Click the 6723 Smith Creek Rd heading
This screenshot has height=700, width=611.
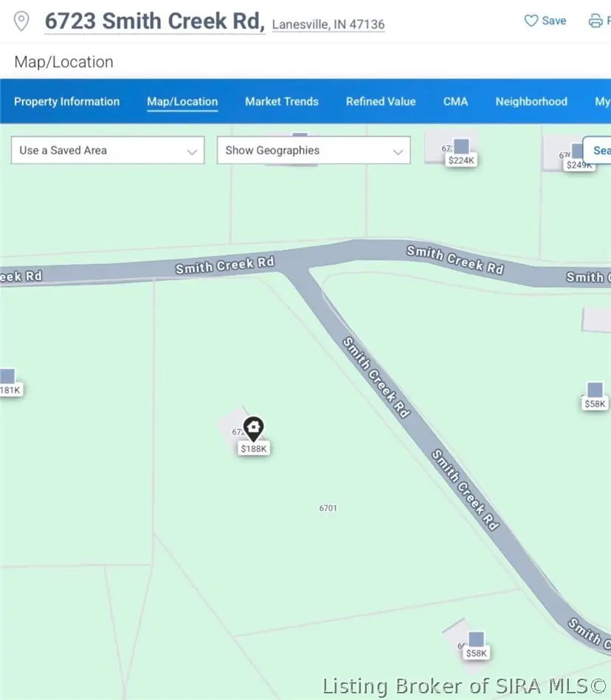(155, 21)
